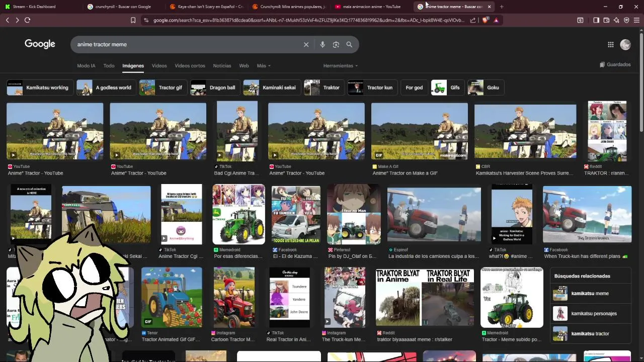The image size is (644, 362).
Task: Go to Google homepage logo
Action: [x=40, y=44]
